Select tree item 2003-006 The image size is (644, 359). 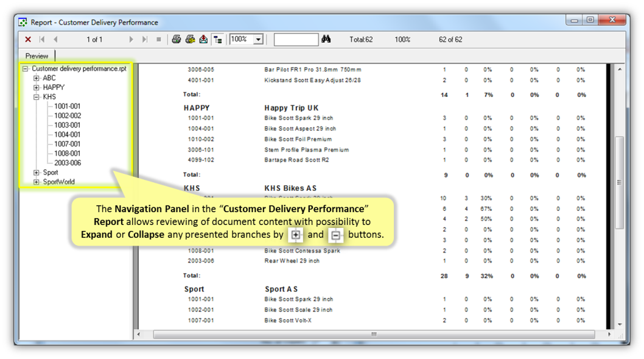(67, 163)
